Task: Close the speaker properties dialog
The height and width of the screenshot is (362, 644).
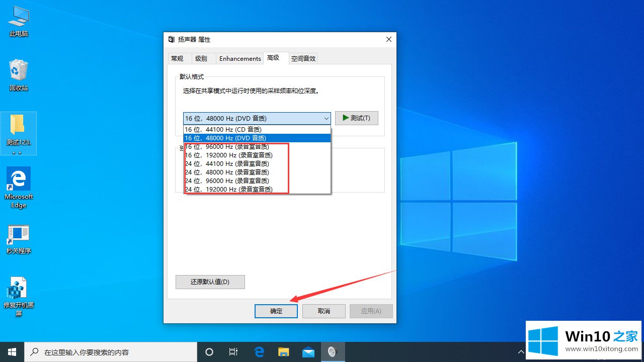Action: click(x=388, y=39)
